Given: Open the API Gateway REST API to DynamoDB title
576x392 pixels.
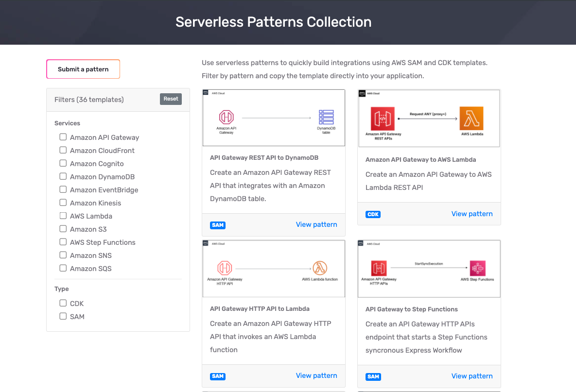Looking at the screenshot, I should tap(264, 157).
